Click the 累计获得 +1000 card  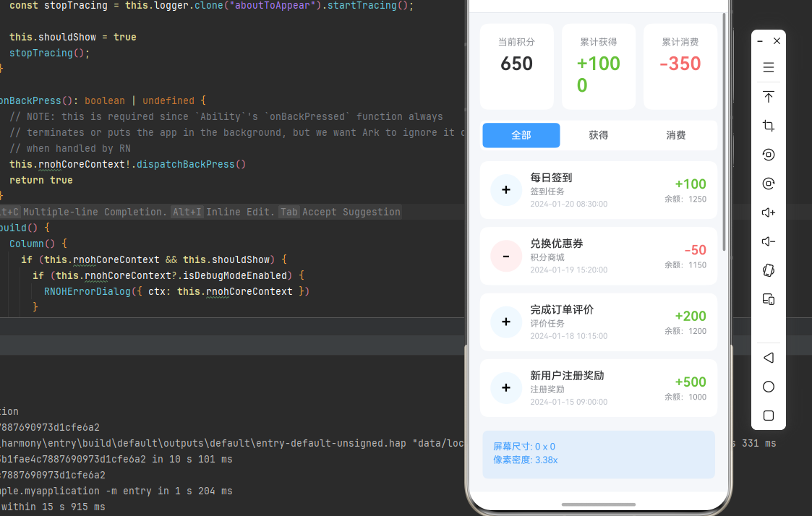[598, 66]
